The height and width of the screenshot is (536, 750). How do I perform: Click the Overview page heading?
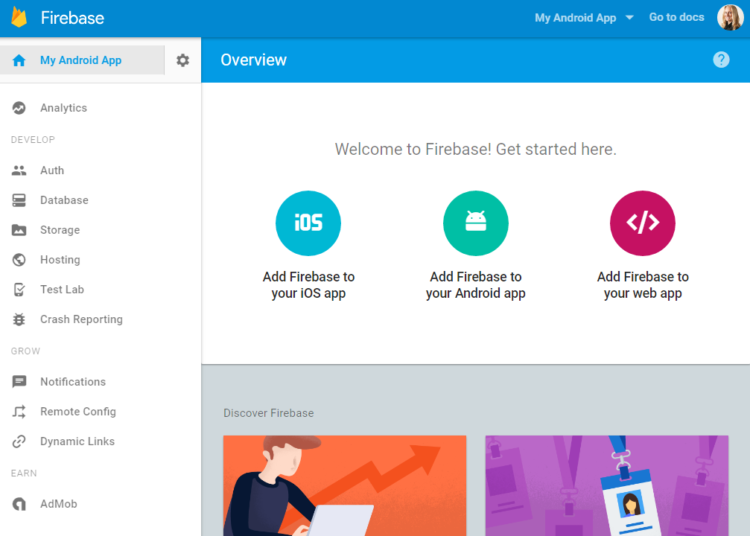point(254,60)
